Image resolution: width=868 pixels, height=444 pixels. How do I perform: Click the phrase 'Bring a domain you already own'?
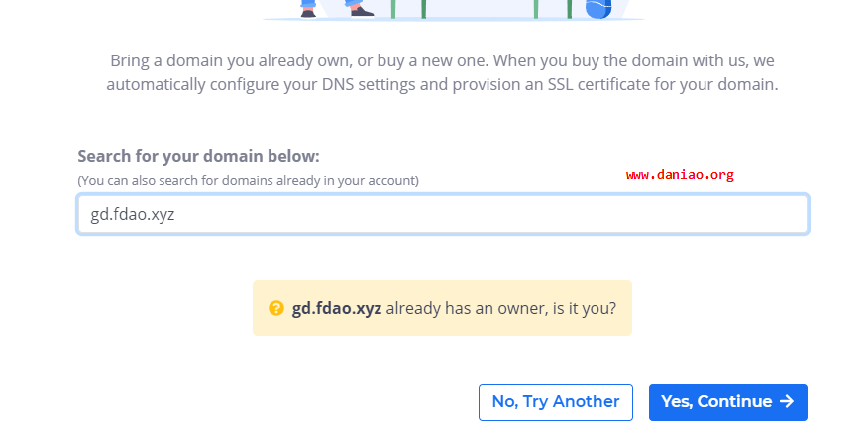[230, 60]
